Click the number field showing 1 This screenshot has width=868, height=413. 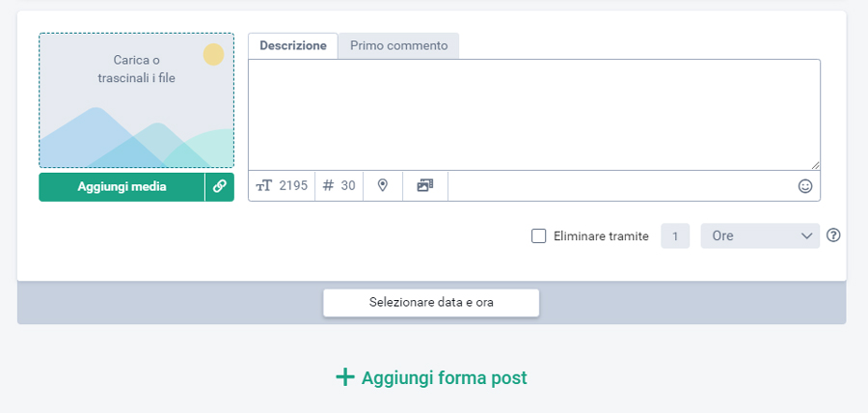(x=675, y=235)
